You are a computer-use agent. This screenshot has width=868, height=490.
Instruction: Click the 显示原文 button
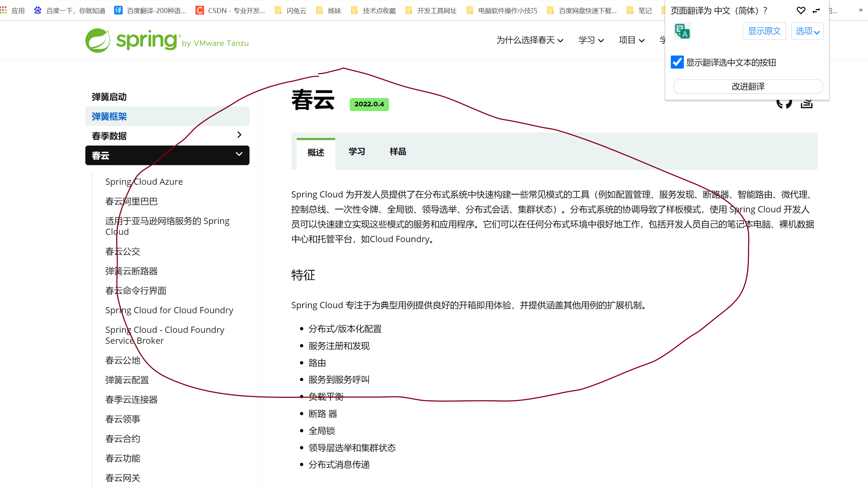point(764,31)
